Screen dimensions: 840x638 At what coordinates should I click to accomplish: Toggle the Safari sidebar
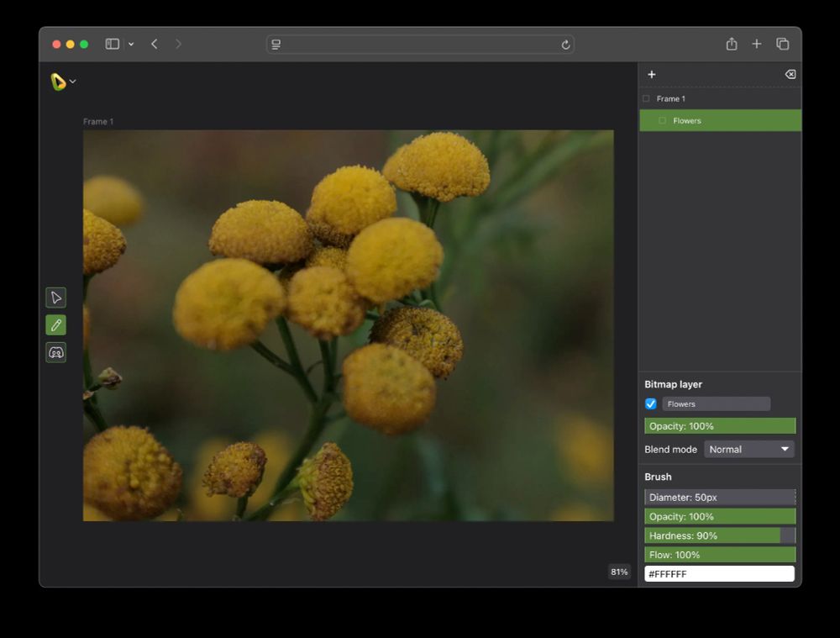[x=112, y=44]
